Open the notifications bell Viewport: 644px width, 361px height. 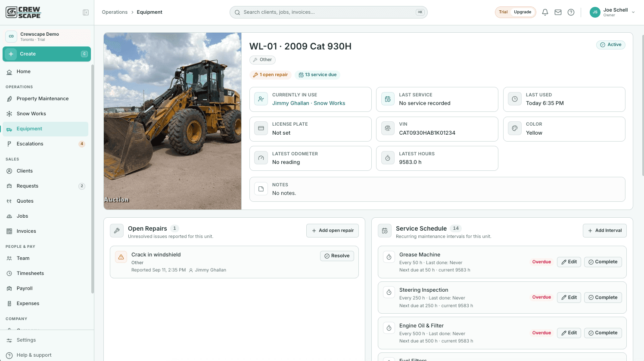click(545, 12)
